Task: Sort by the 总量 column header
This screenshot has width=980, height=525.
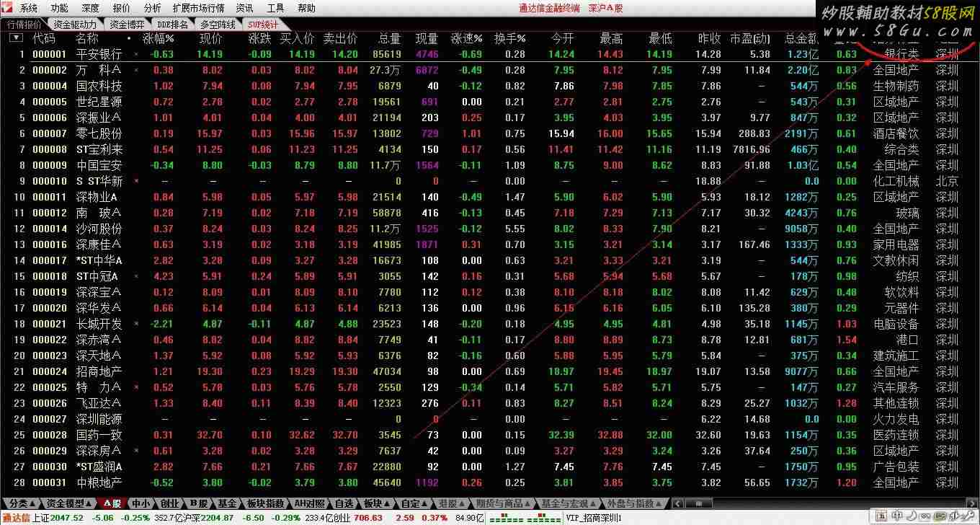Action: pyautogui.click(x=390, y=38)
